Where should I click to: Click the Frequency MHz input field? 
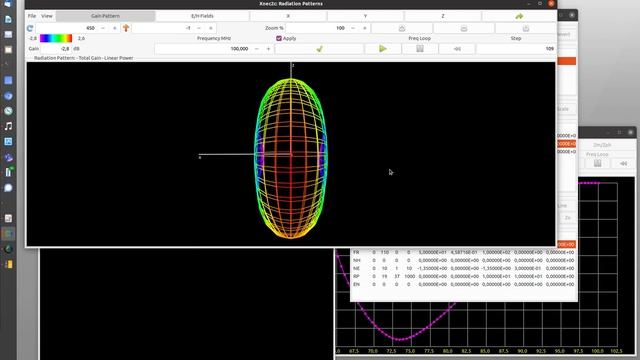tap(202, 49)
